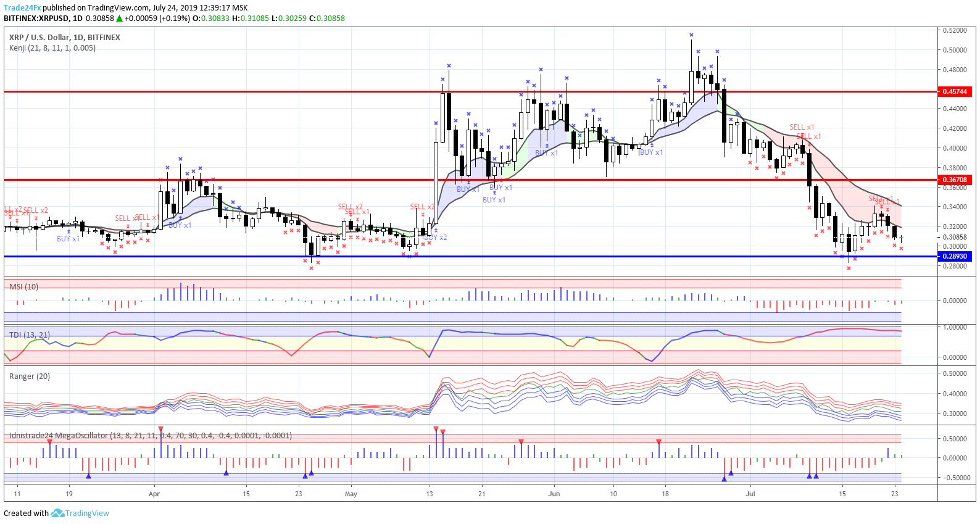Click the low value L:0.30259 in header
The width and height of the screenshot is (980, 524).
click(289, 19)
